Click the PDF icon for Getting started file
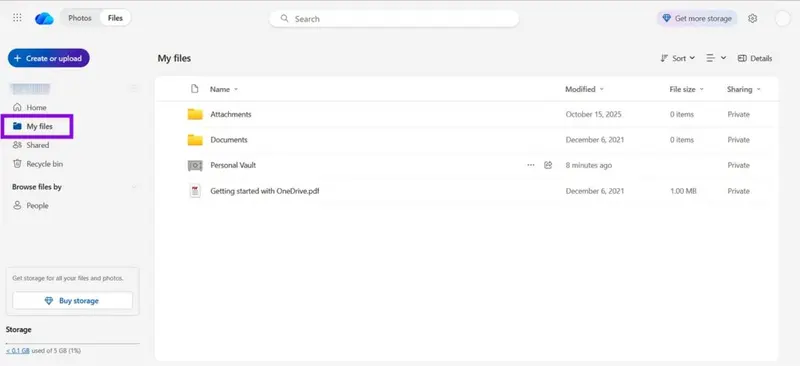The width and height of the screenshot is (800, 366). (x=195, y=191)
